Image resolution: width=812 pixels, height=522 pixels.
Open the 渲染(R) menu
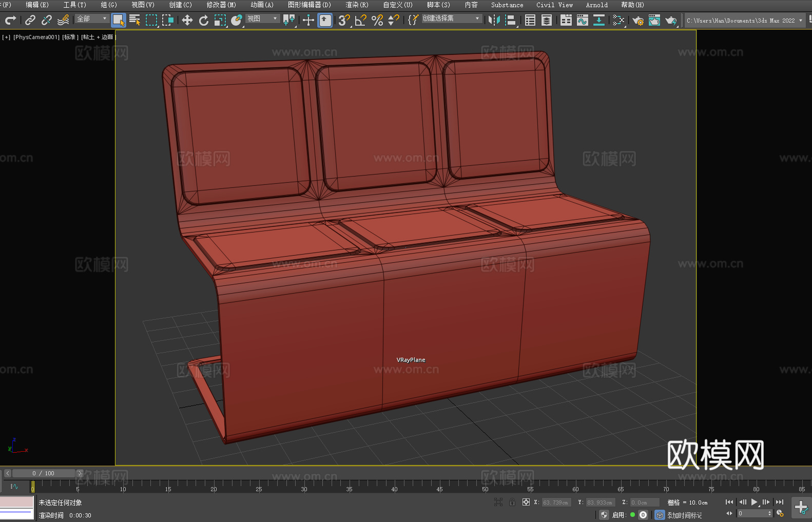357,5
